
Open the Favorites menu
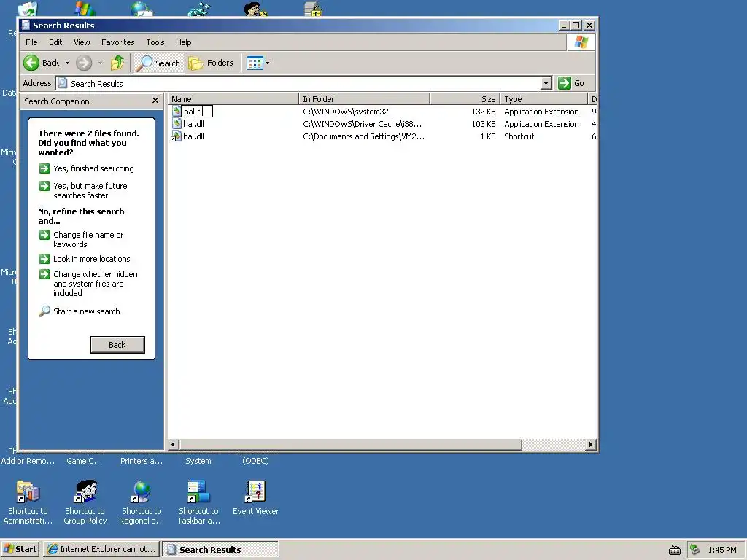[117, 42]
